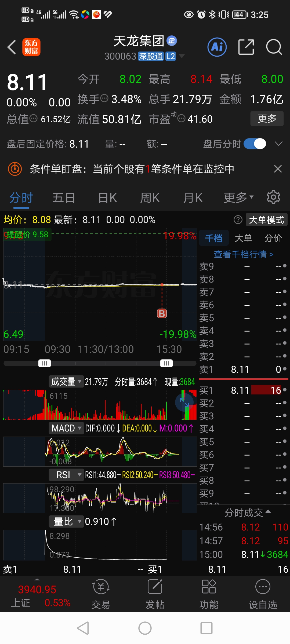Open chart settings gear

coord(273,197)
